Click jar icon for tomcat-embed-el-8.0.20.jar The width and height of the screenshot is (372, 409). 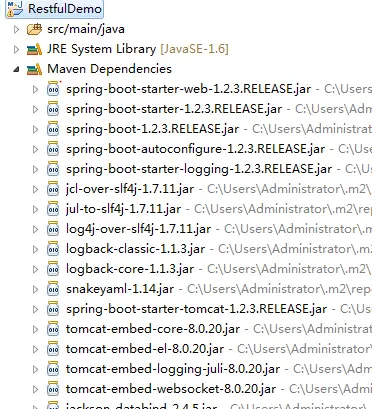coord(53,349)
